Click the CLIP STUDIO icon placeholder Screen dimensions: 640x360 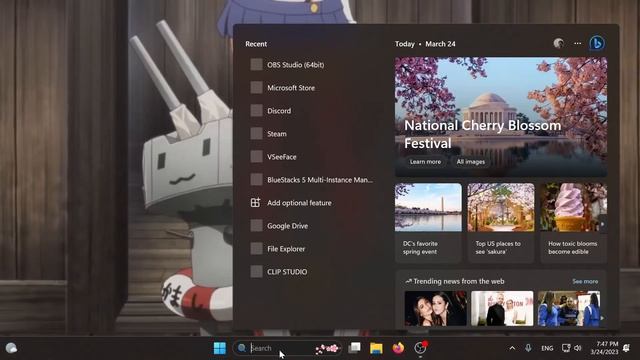pos(256,271)
